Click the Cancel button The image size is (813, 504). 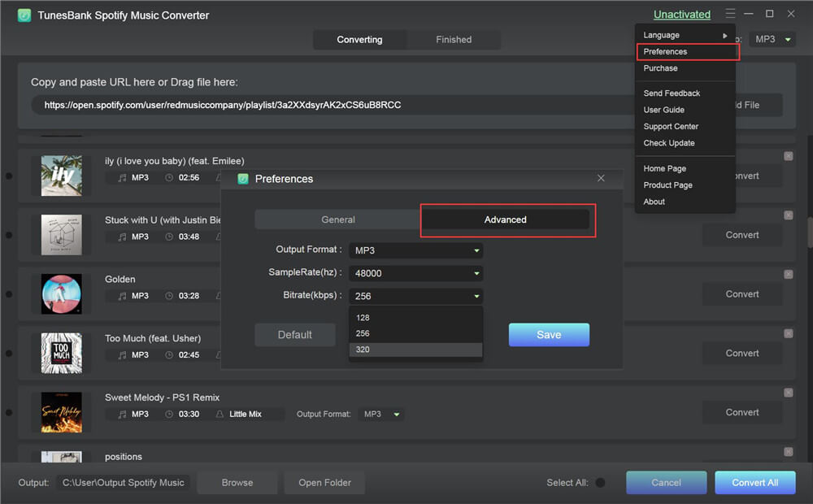[x=667, y=483]
